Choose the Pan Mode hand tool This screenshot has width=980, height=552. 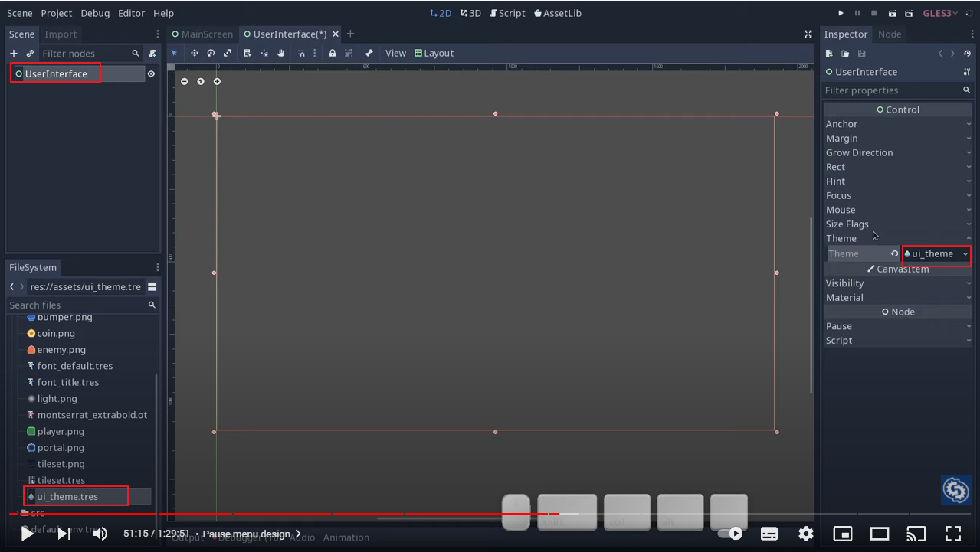coord(281,53)
